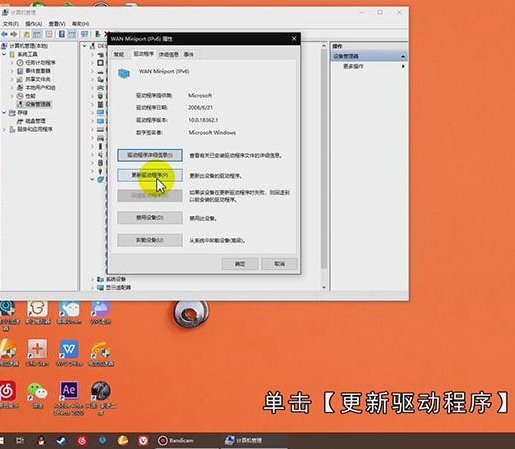515x449 pixels.
Task: Expand the 系统设备 device category
Action: [x=92, y=279]
